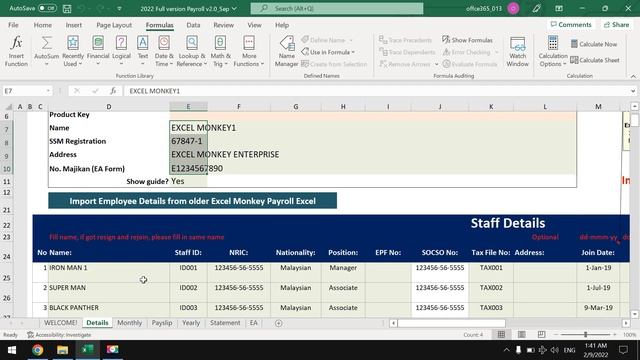Select the Monthly sheet tab
Screen dimensions: 640x360
[x=129, y=322]
